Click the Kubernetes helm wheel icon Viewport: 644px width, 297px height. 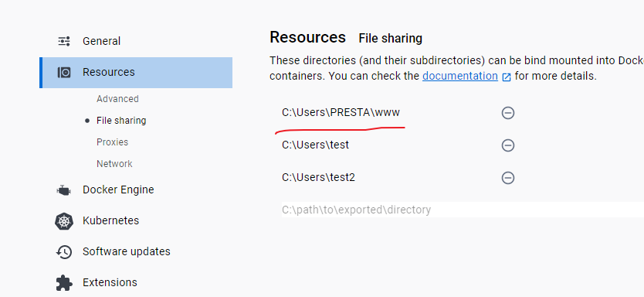click(64, 221)
